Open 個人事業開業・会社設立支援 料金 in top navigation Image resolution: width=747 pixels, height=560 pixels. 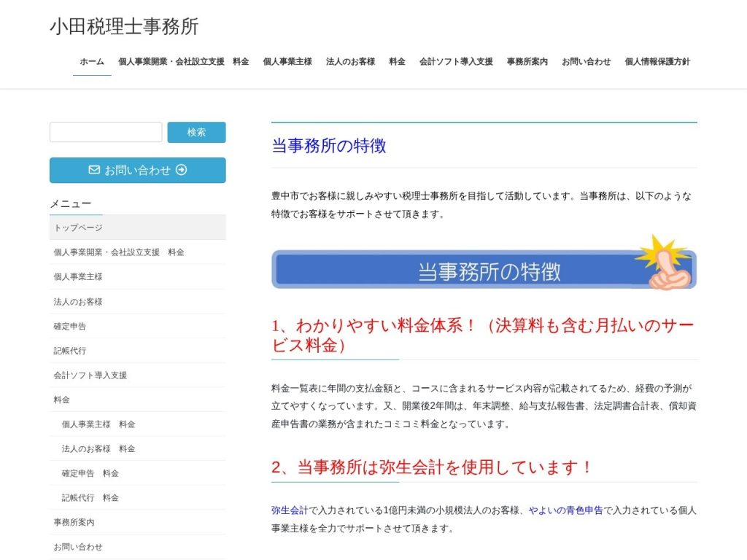183,61
